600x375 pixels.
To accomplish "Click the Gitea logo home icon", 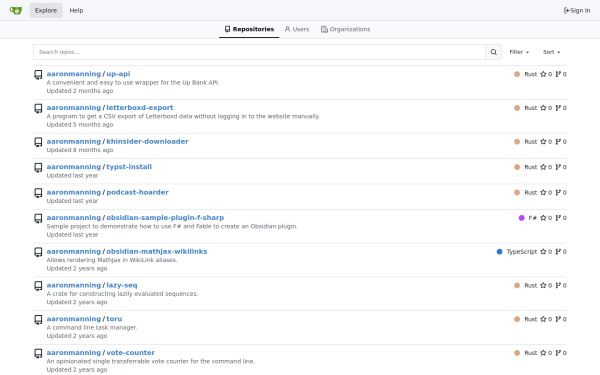I will tap(16, 10).
